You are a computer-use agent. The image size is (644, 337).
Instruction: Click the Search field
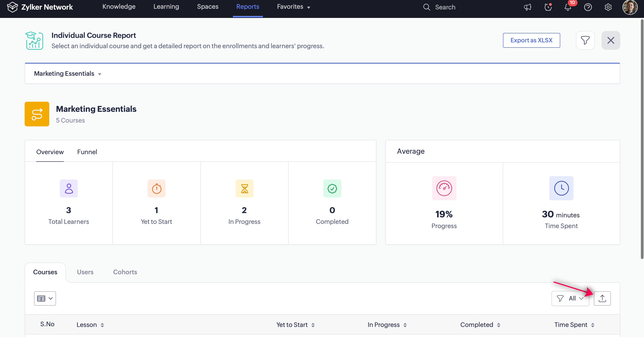445,7
